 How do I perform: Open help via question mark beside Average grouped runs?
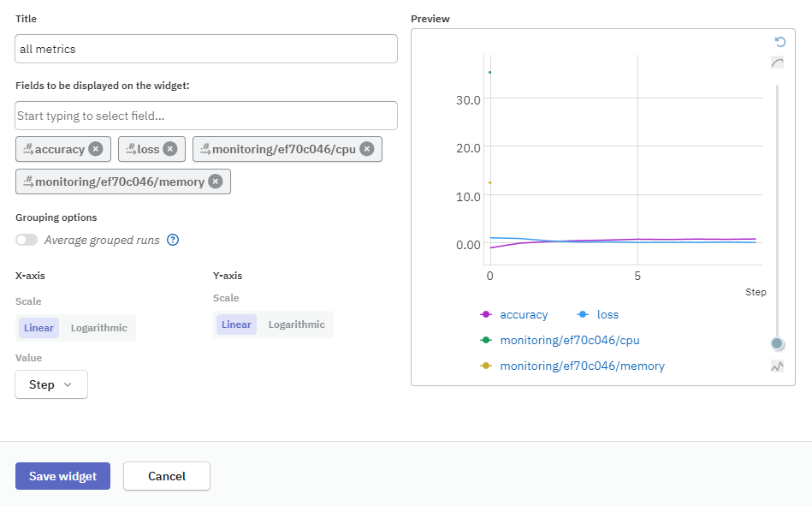click(172, 240)
